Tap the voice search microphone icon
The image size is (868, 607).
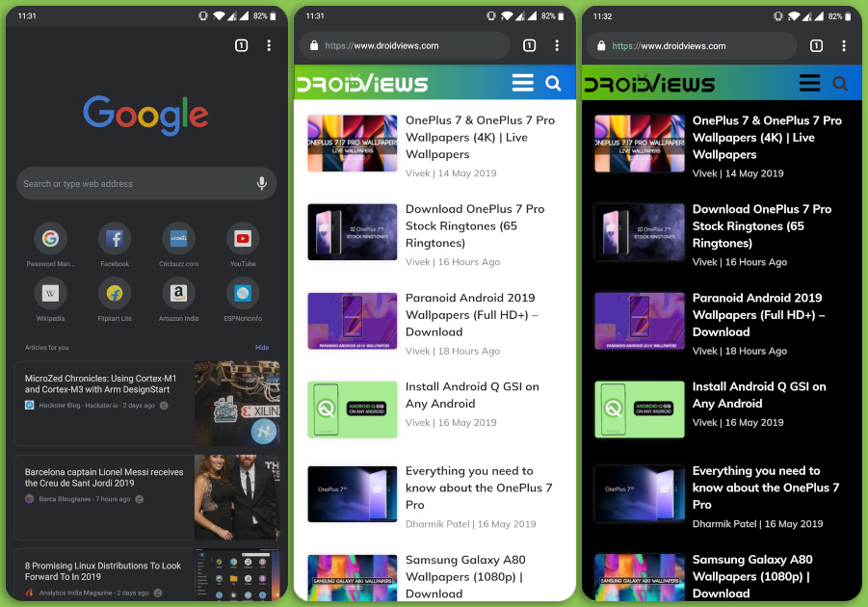(261, 183)
